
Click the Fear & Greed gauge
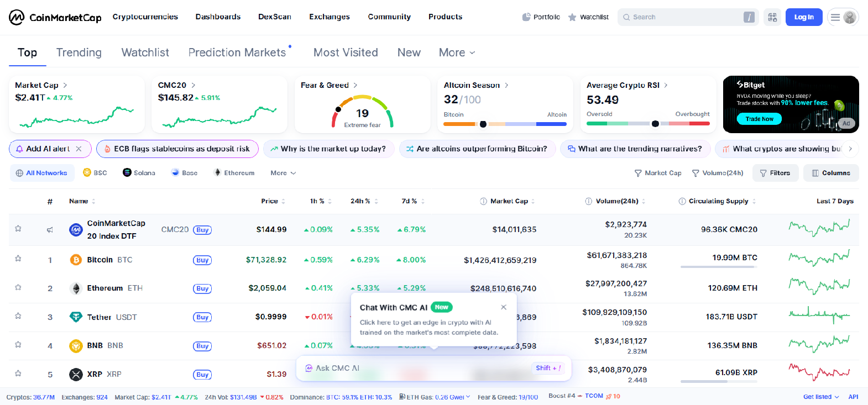363,111
